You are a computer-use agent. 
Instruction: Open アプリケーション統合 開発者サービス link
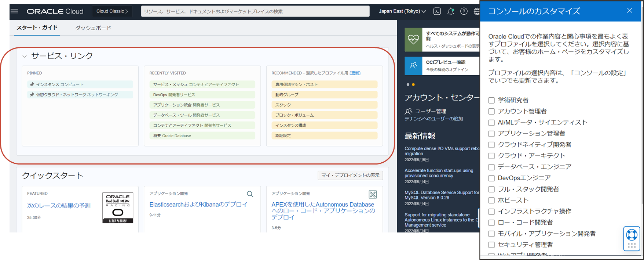[202, 105]
